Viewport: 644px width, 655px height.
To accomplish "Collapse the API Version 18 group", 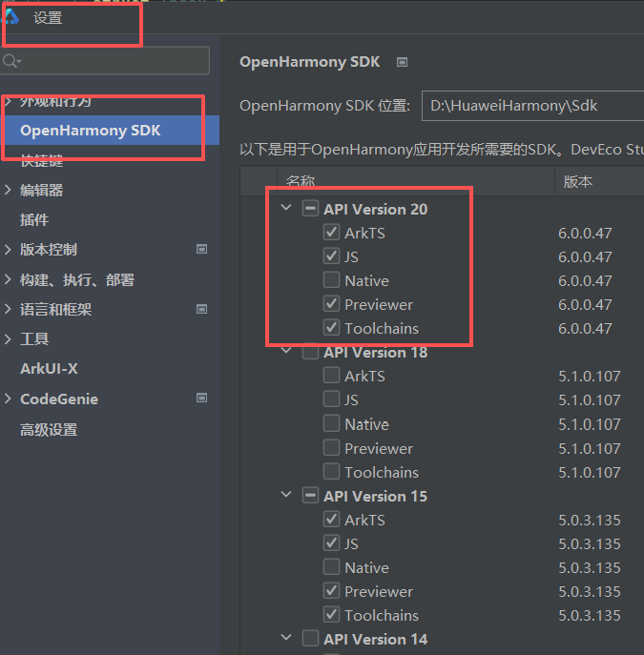I will [x=286, y=351].
